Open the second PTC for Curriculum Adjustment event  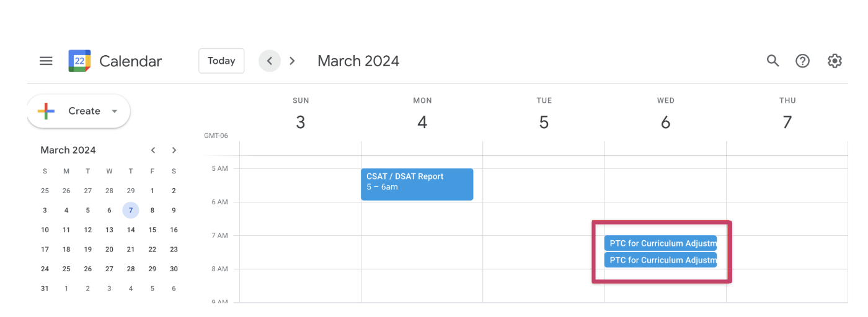pos(660,260)
